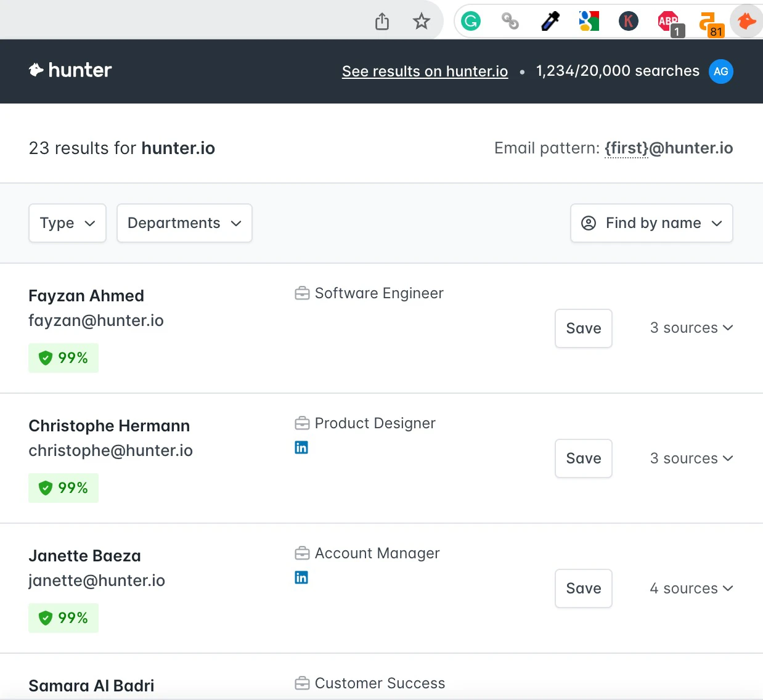
Task: Click the AG account avatar
Action: [x=720, y=71]
